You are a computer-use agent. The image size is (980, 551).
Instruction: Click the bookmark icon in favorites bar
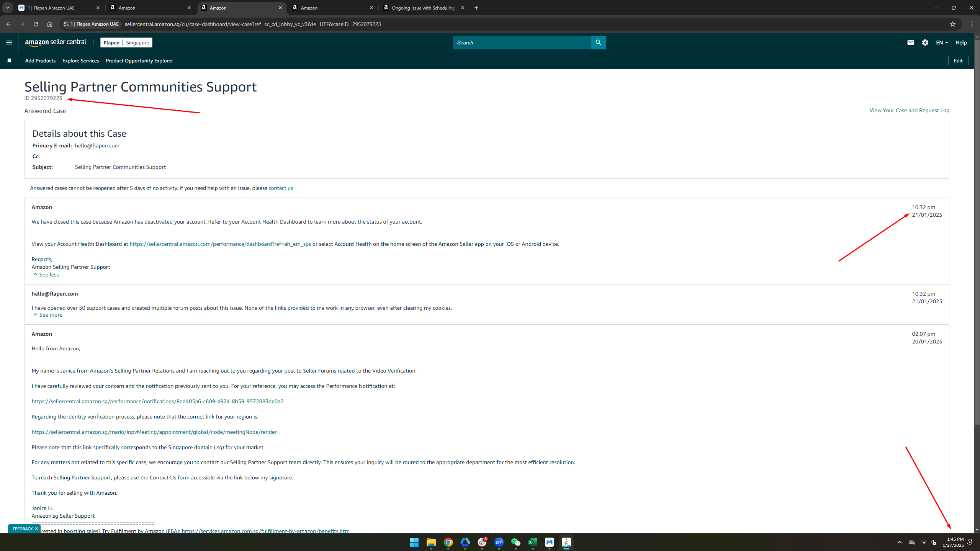click(9, 60)
